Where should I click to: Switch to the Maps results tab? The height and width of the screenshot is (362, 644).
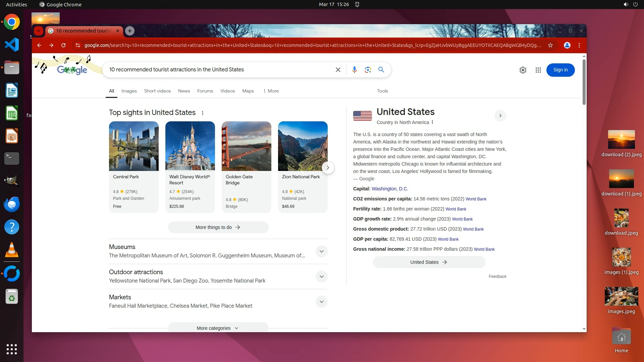pyautogui.click(x=248, y=91)
